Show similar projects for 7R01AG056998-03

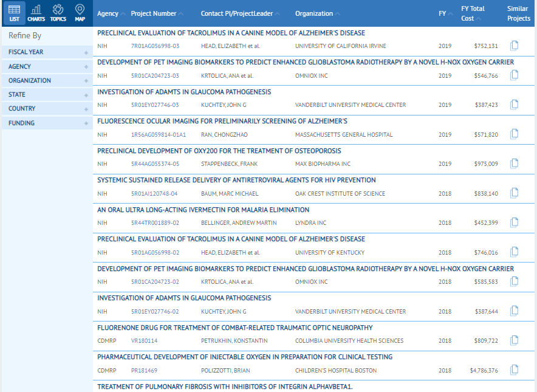tap(514, 46)
